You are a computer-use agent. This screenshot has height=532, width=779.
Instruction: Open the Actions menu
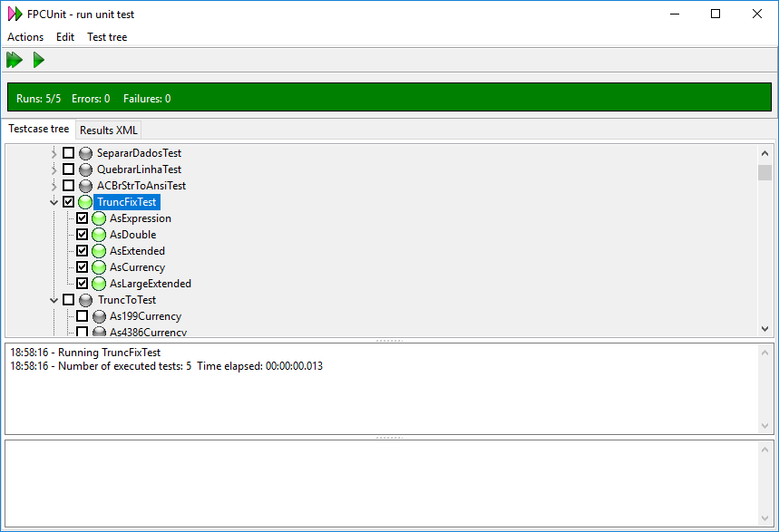tap(25, 37)
